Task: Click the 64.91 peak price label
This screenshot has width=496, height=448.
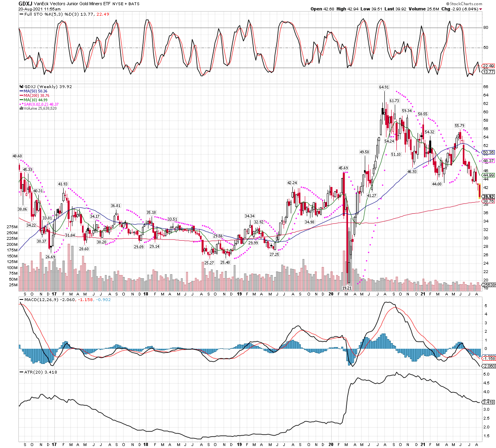Action: [384, 87]
